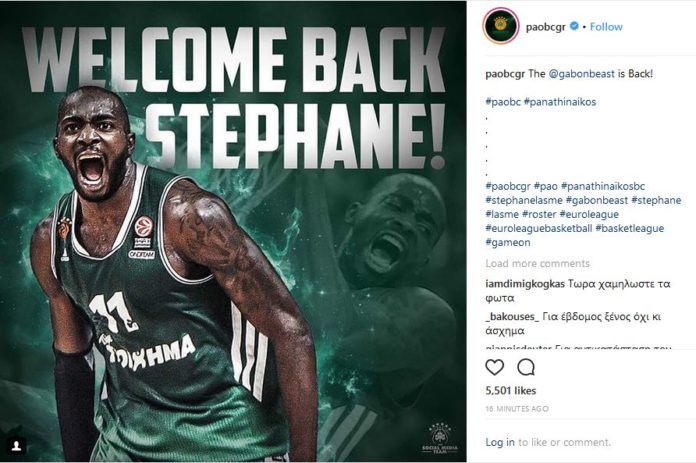Open the paobcgr profile avatar
This screenshot has width=696, height=463.
tap(501, 26)
